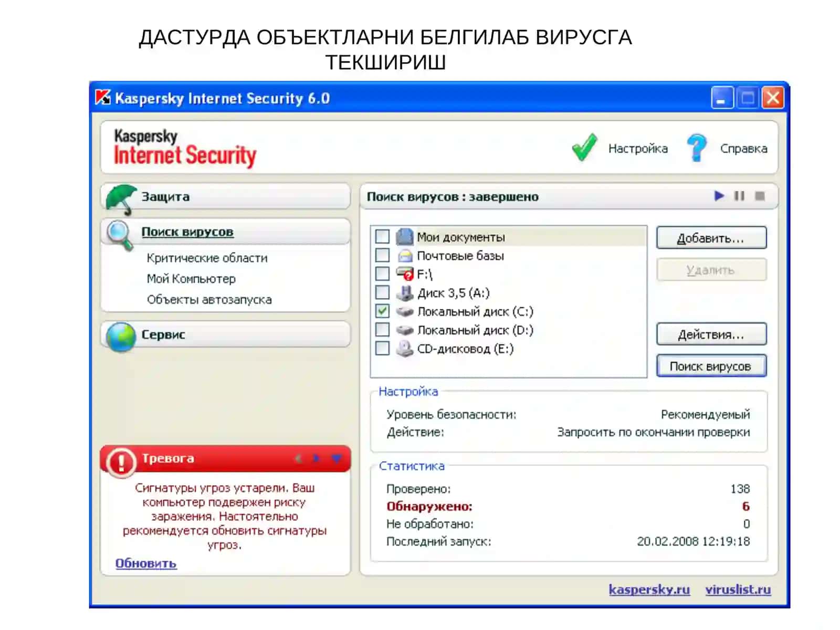Click the blue question mark Справка icon
840x630 pixels.
[697, 148]
